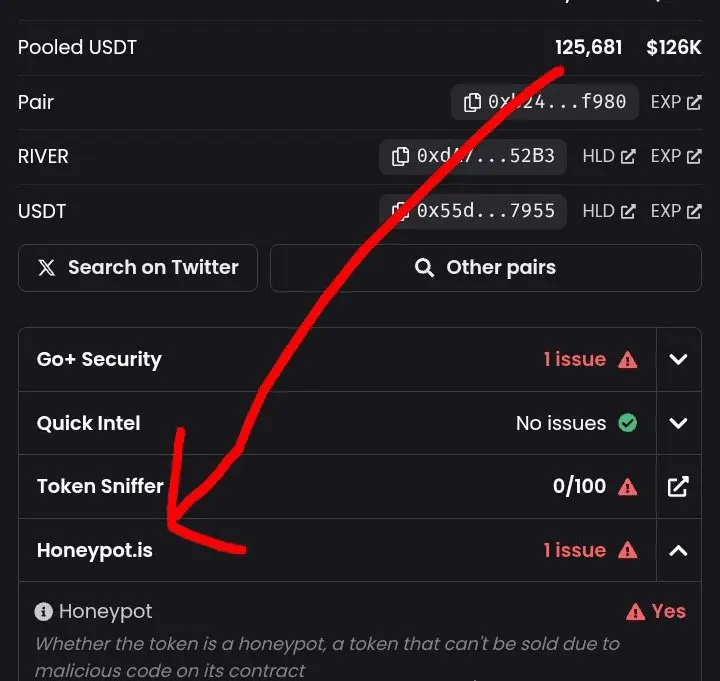The width and height of the screenshot is (720, 681).
Task: Click the Other pairs button
Action: coord(485,267)
